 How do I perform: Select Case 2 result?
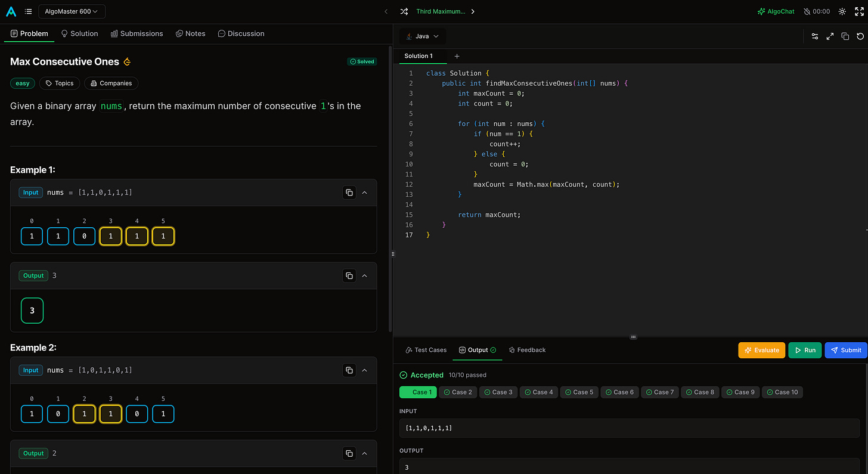point(458,392)
